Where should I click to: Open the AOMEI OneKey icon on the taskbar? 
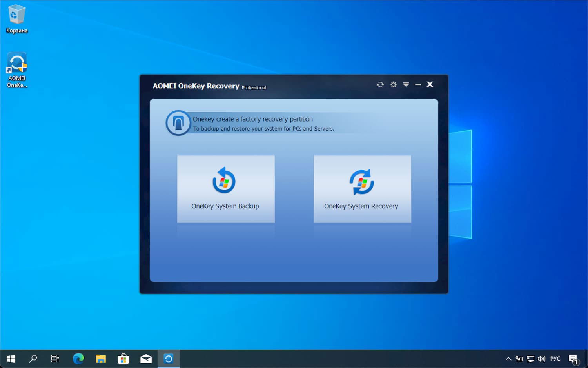tap(169, 358)
